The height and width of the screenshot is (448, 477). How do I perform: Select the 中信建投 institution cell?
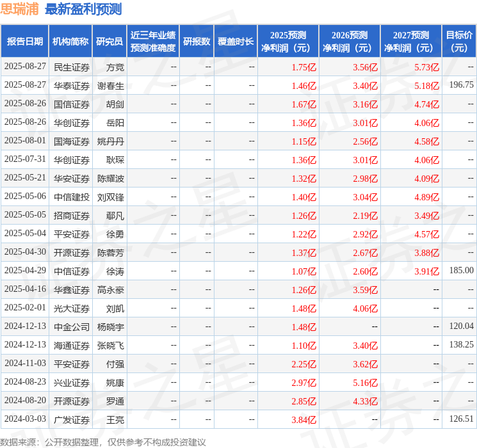pyautogui.click(x=72, y=197)
